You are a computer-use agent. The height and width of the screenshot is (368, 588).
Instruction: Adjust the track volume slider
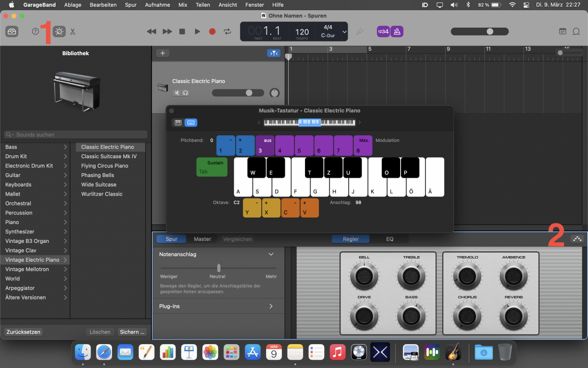238,93
